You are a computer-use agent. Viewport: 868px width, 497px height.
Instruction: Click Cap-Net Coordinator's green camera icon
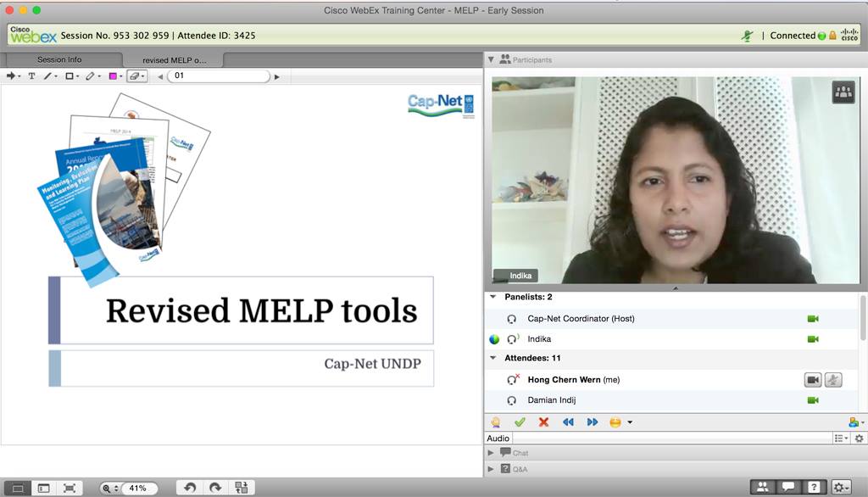(x=813, y=319)
